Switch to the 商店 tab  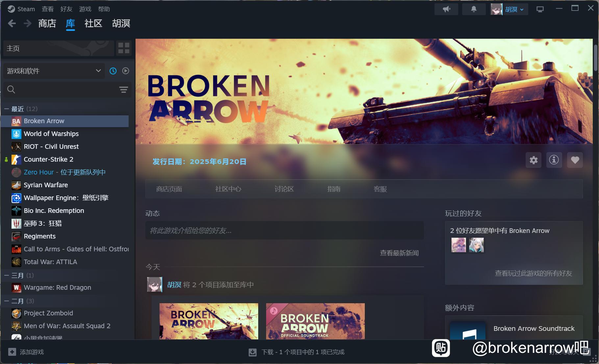click(47, 23)
